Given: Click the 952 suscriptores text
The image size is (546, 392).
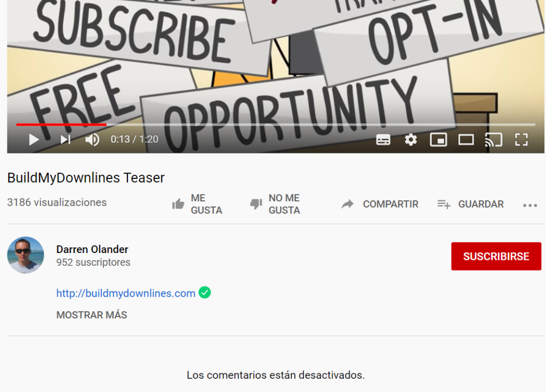Looking at the screenshot, I should [x=93, y=262].
